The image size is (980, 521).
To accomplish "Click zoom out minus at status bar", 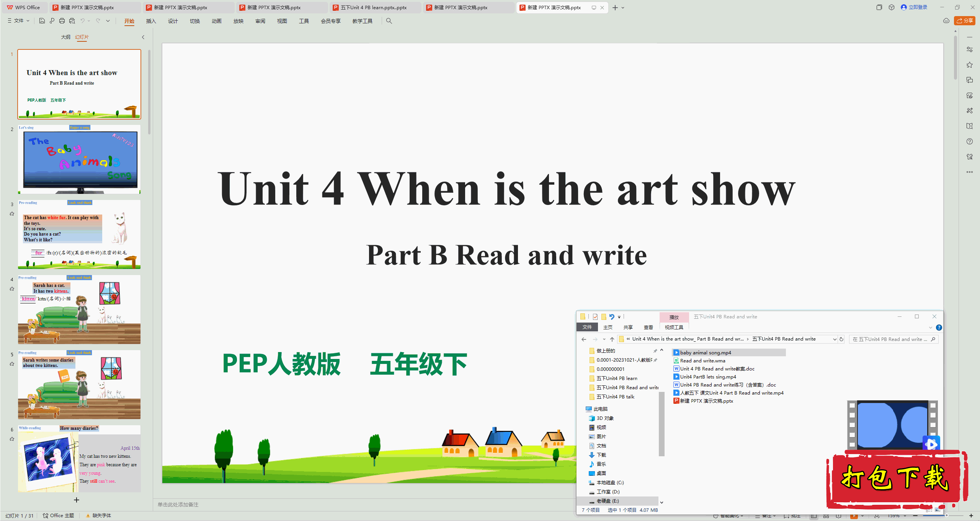I will [x=915, y=516].
